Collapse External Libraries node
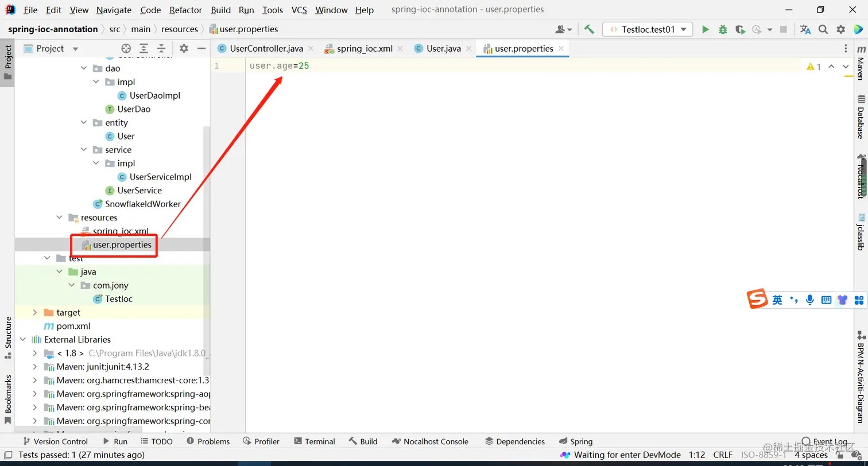The height and width of the screenshot is (466, 868). pyautogui.click(x=23, y=339)
